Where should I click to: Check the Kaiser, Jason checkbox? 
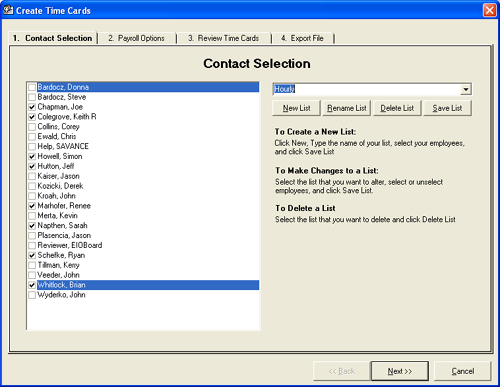pos(32,176)
